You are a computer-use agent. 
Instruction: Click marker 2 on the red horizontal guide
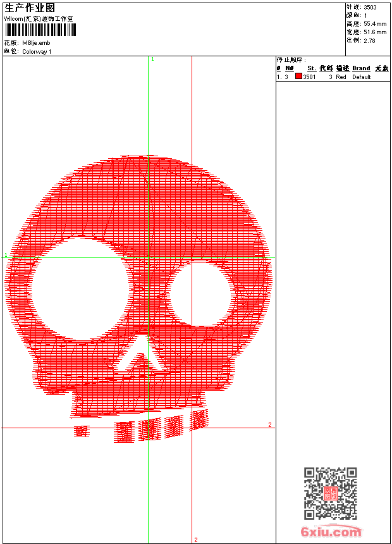270,424
